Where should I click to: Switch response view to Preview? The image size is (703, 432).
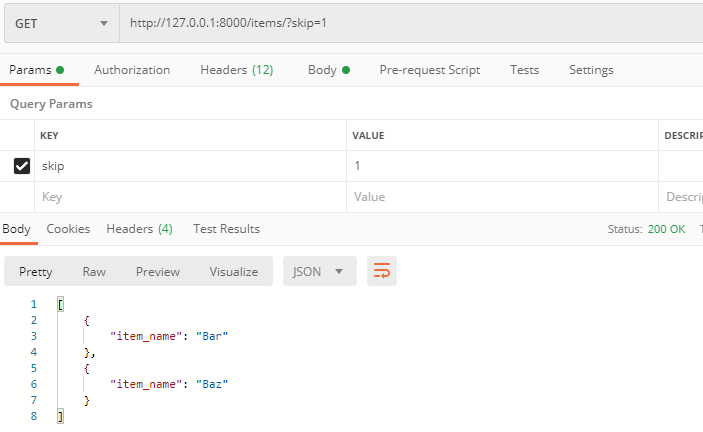pyautogui.click(x=158, y=271)
